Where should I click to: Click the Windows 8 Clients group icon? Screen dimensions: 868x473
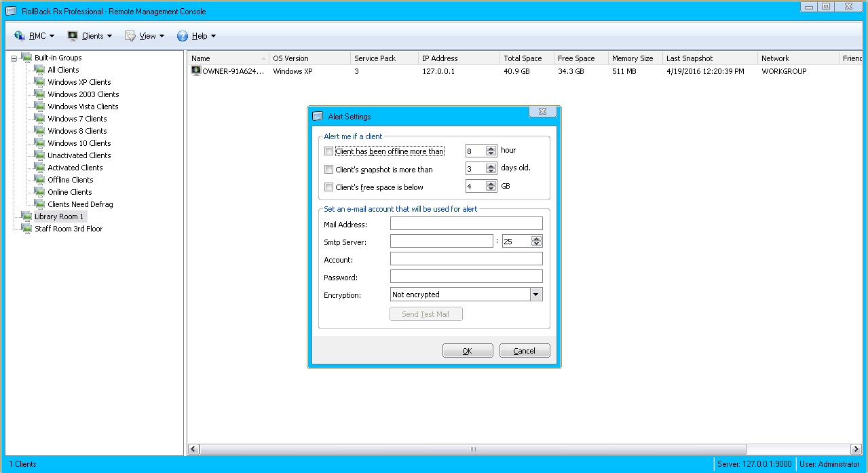click(39, 131)
